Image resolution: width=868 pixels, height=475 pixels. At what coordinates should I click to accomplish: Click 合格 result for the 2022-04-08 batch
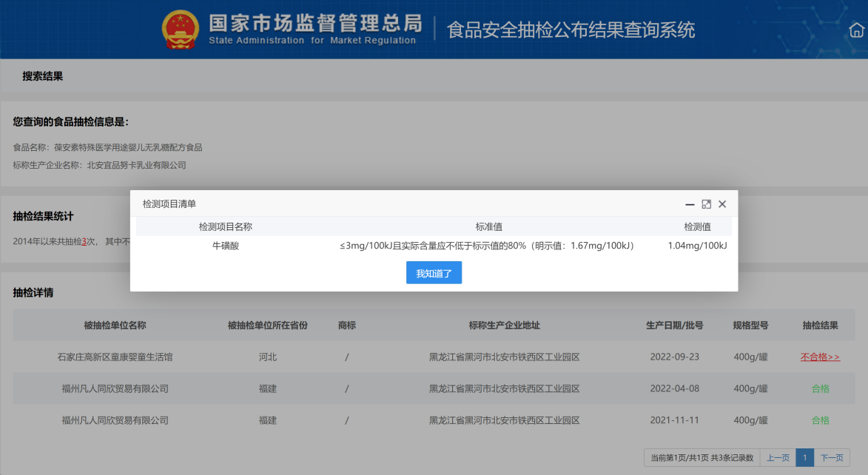point(820,388)
